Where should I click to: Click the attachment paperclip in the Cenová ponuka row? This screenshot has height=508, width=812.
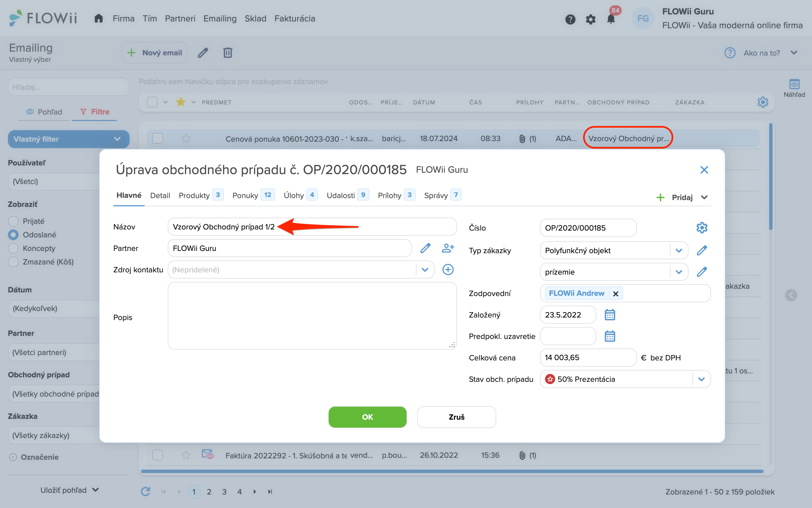(522, 139)
